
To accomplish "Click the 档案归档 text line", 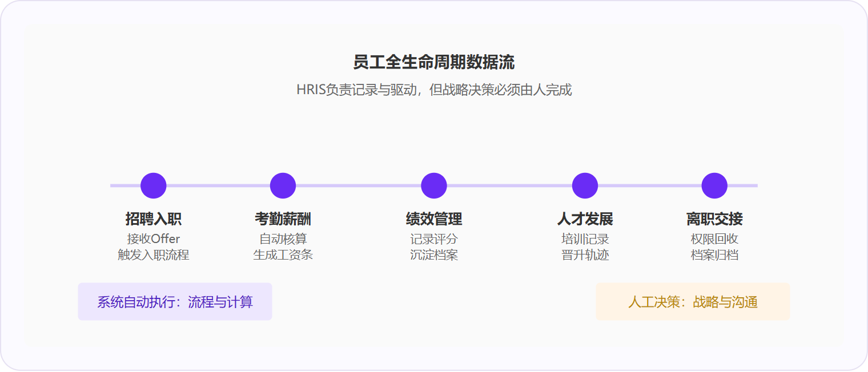I will click(714, 255).
